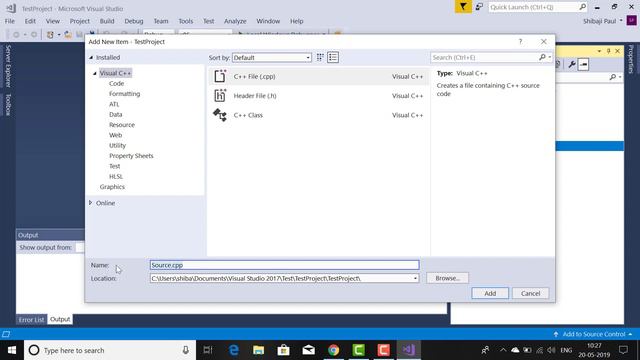Image resolution: width=640 pixels, height=360 pixels.
Task: Open the Debug menu
Action: (x=134, y=21)
